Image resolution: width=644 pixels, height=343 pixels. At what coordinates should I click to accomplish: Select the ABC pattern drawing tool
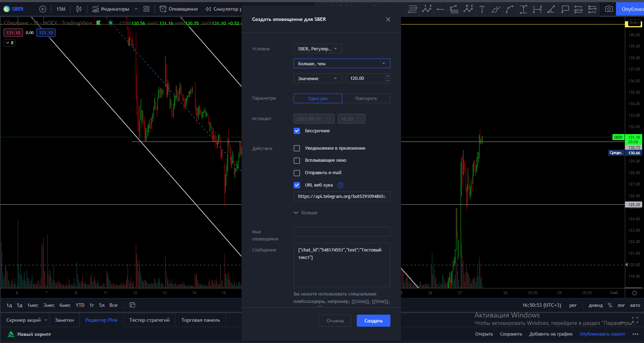point(468,9)
